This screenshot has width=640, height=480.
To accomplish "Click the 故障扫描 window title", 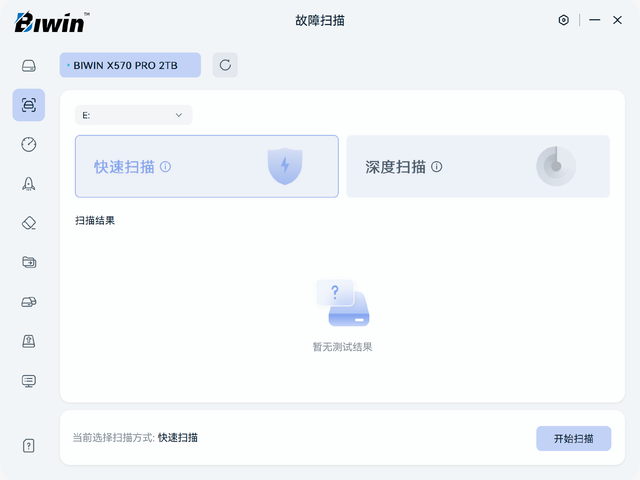I will pyautogui.click(x=320, y=20).
